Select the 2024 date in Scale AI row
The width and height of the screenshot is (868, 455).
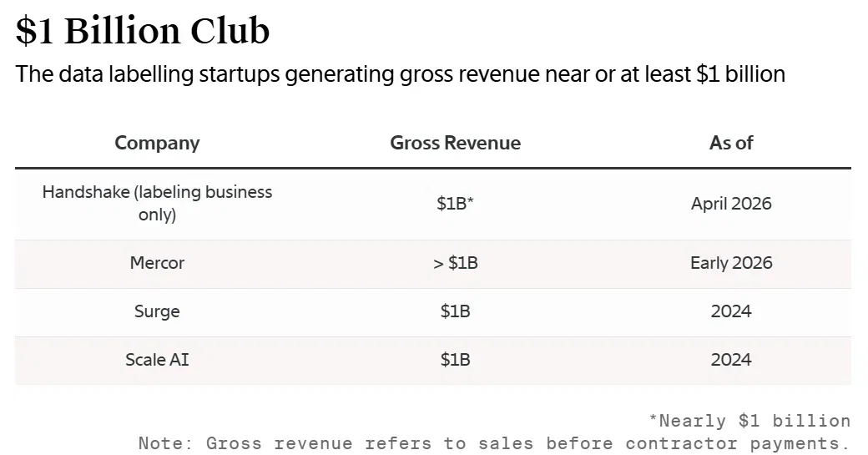coord(731,360)
